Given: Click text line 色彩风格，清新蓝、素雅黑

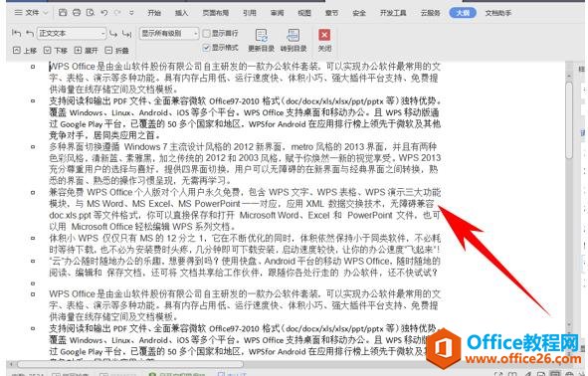Looking at the screenshot, I should 245,158.
